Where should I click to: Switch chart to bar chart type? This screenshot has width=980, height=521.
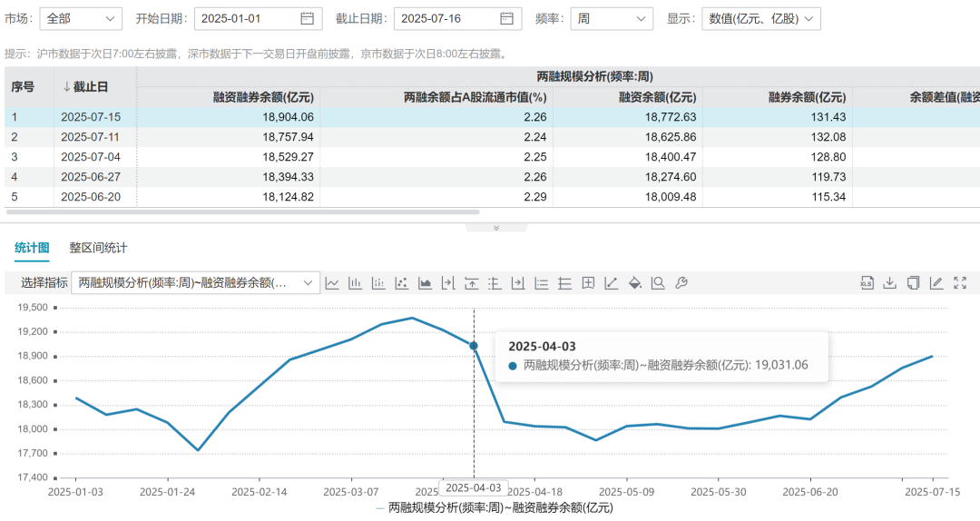(355, 283)
